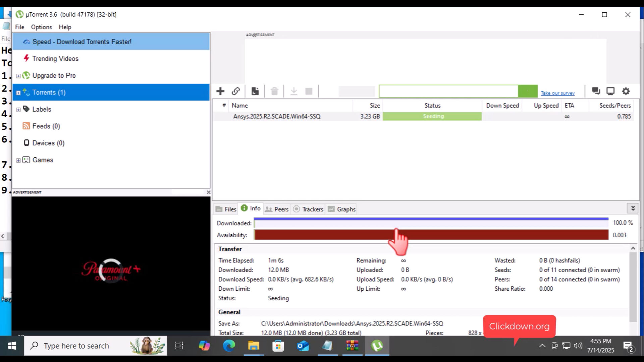Click the Create New Torrent file icon
The height and width of the screenshot is (362, 644).
coord(255,91)
